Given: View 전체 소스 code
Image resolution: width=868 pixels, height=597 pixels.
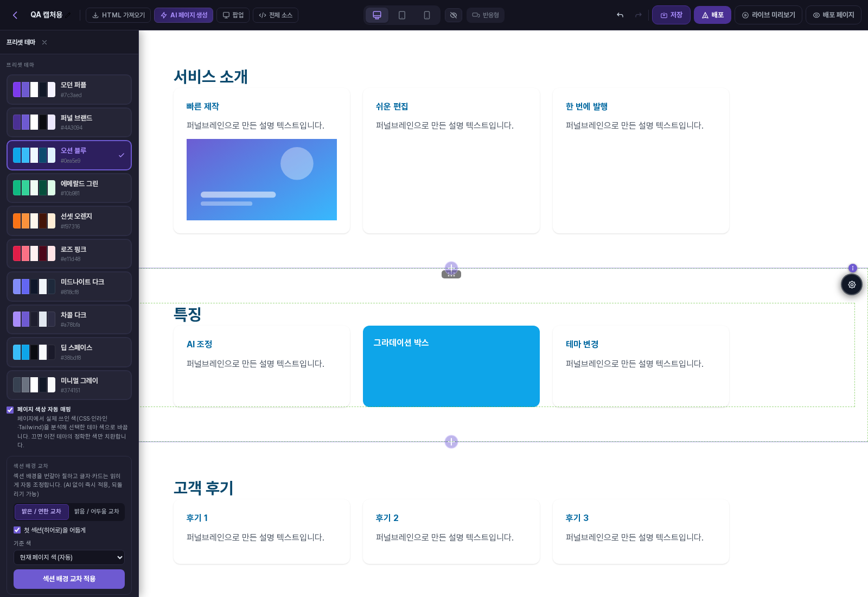Looking at the screenshot, I should pos(276,15).
